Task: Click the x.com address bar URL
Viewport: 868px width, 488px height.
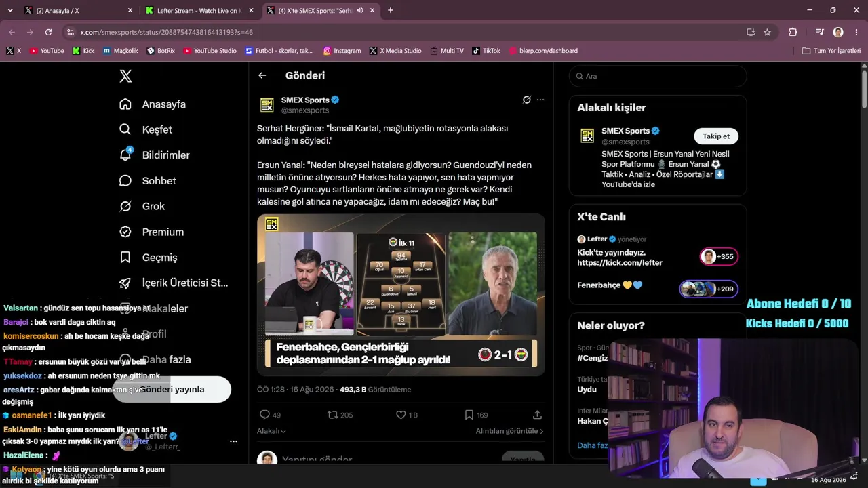Action: pyautogui.click(x=167, y=33)
